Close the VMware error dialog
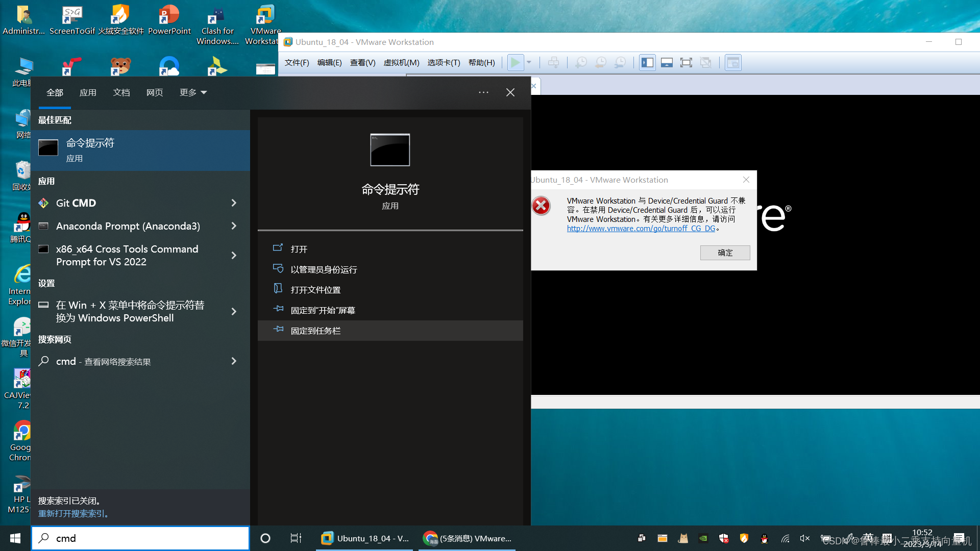This screenshot has height=551, width=980. pyautogui.click(x=746, y=180)
